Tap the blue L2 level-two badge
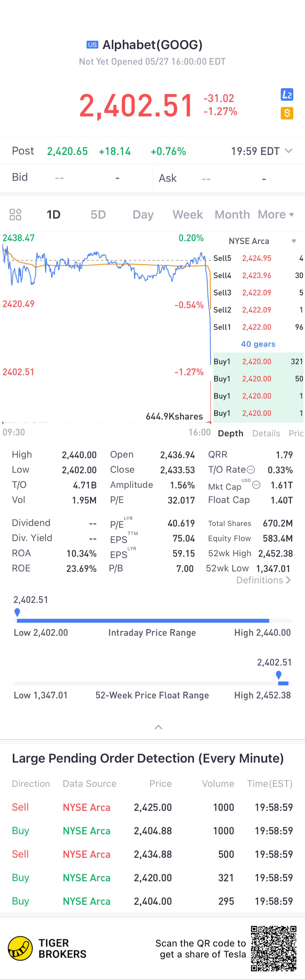The height and width of the screenshot is (980, 305). (x=287, y=94)
